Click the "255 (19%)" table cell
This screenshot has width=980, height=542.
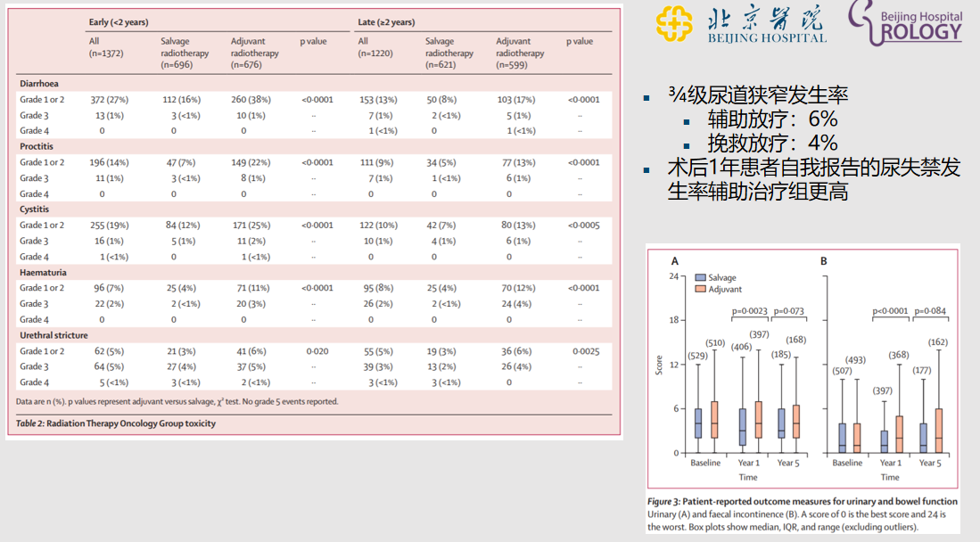point(110,225)
